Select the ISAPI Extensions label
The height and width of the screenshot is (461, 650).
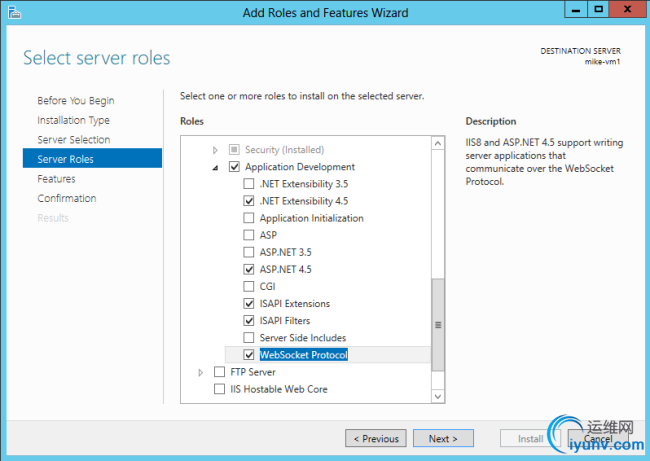(x=295, y=303)
